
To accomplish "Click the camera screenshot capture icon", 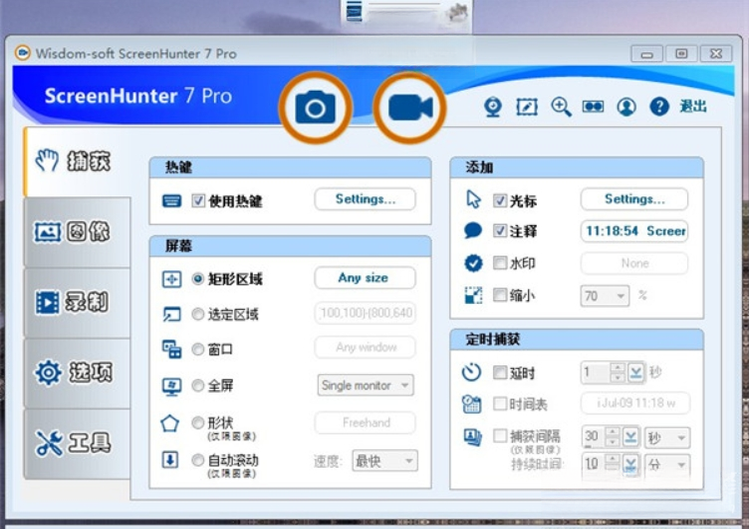I will 315,108.
